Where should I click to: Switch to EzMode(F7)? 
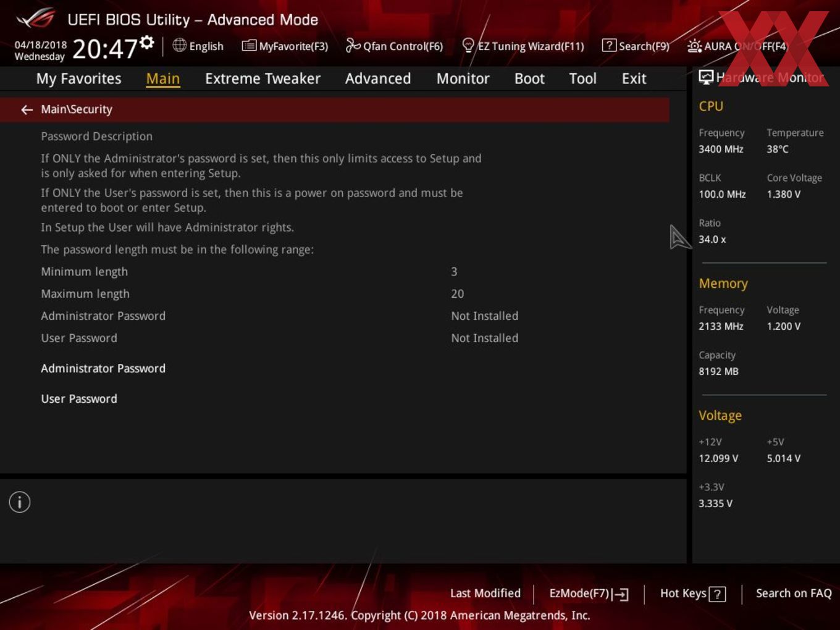click(579, 594)
